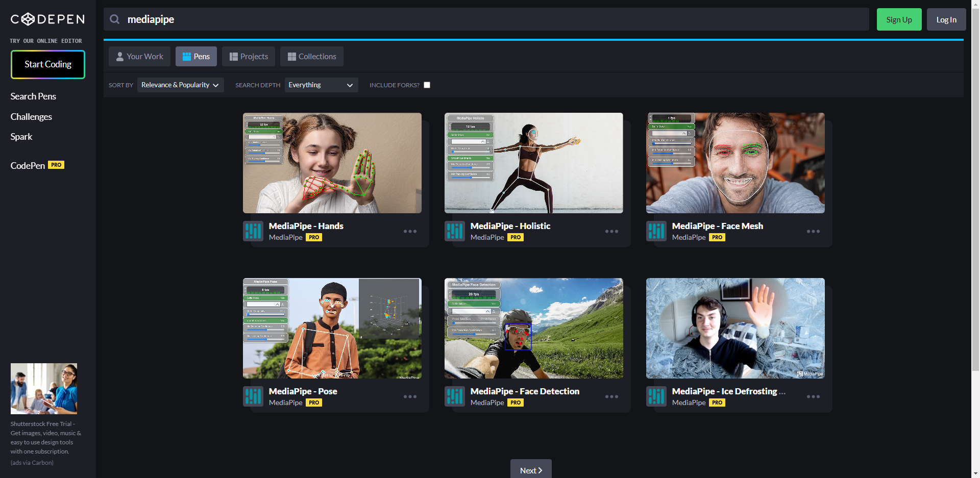Click the Shutterstock ad image
This screenshot has width=980, height=478.
[44, 389]
